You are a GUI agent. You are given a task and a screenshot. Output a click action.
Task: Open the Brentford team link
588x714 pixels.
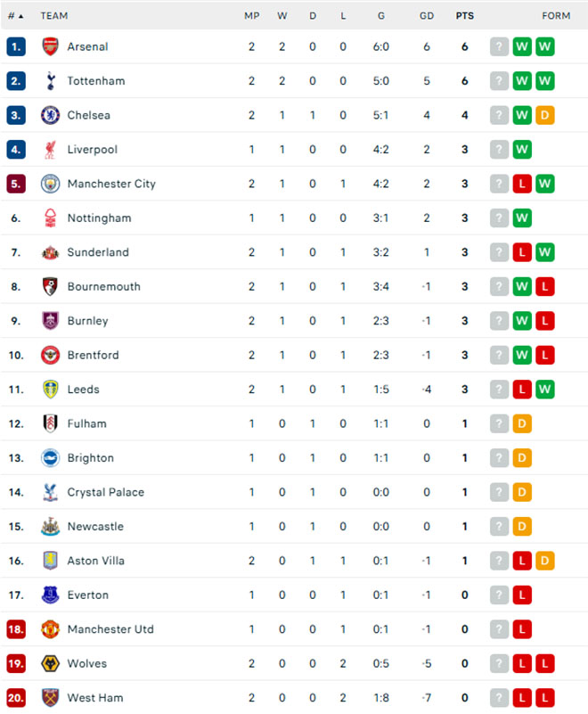pos(93,355)
